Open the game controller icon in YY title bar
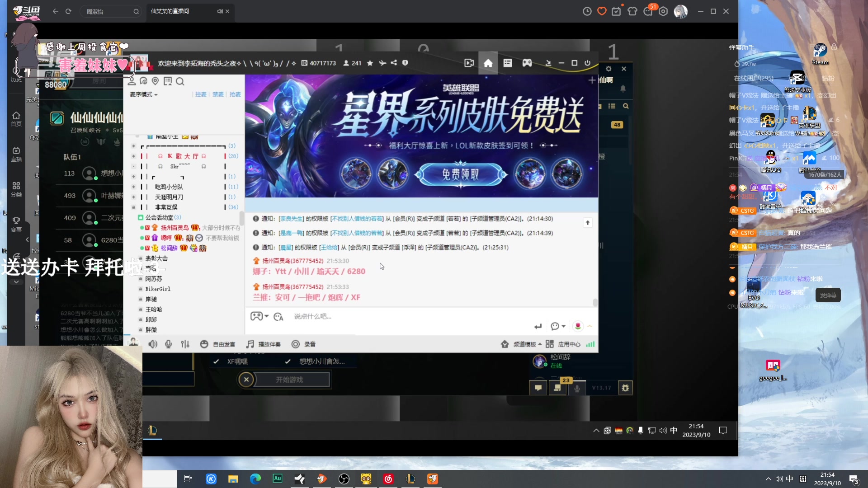The width and height of the screenshot is (868, 488). [527, 63]
